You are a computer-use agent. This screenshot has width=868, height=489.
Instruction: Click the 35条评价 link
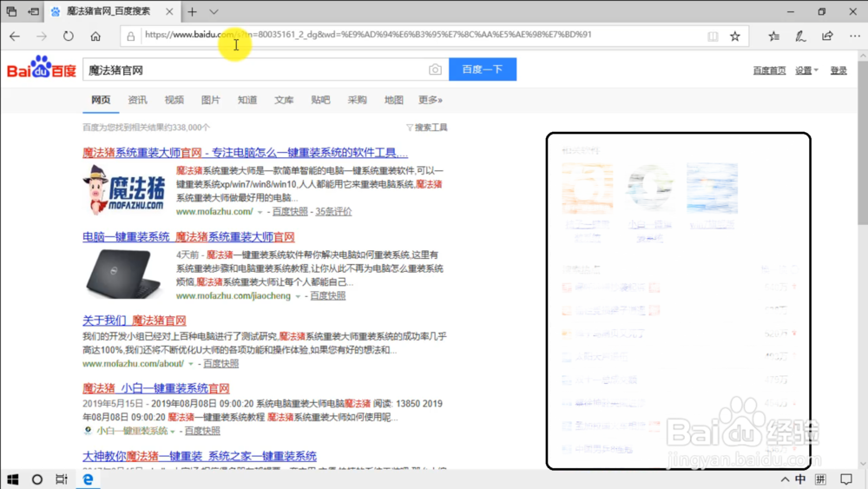(333, 212)
